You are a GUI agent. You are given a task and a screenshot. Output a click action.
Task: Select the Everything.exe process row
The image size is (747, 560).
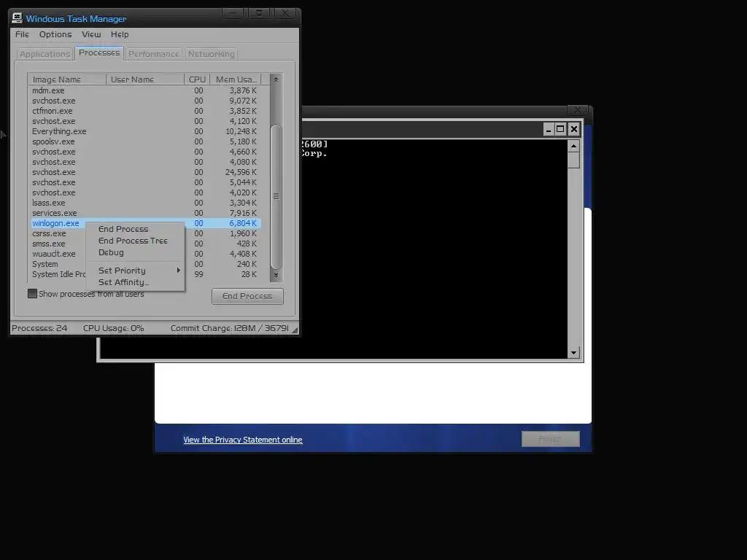click(x=144, y=131)
